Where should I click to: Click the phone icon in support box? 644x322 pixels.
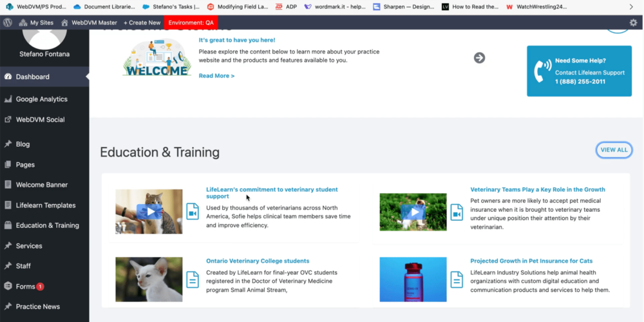coord(542,71)
